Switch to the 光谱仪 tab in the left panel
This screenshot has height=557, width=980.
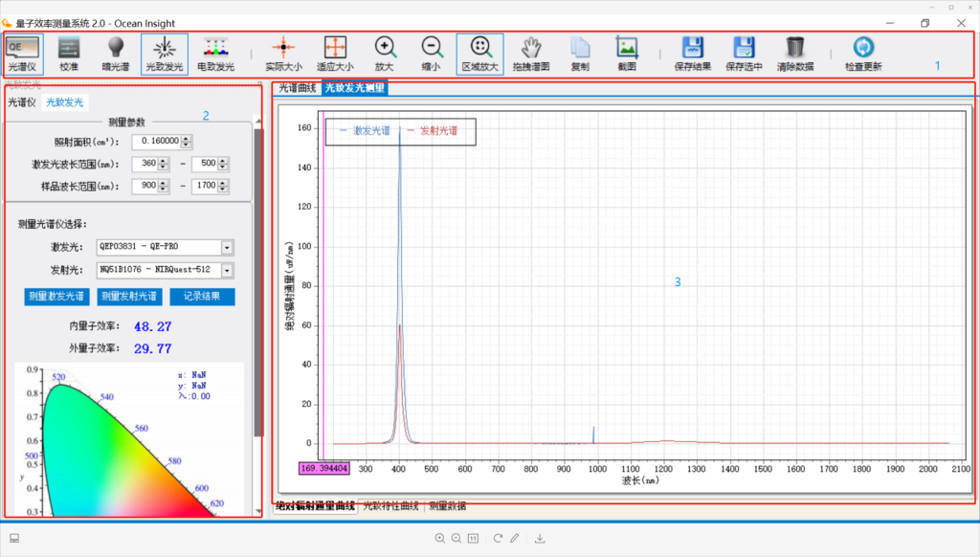[22, 102]
